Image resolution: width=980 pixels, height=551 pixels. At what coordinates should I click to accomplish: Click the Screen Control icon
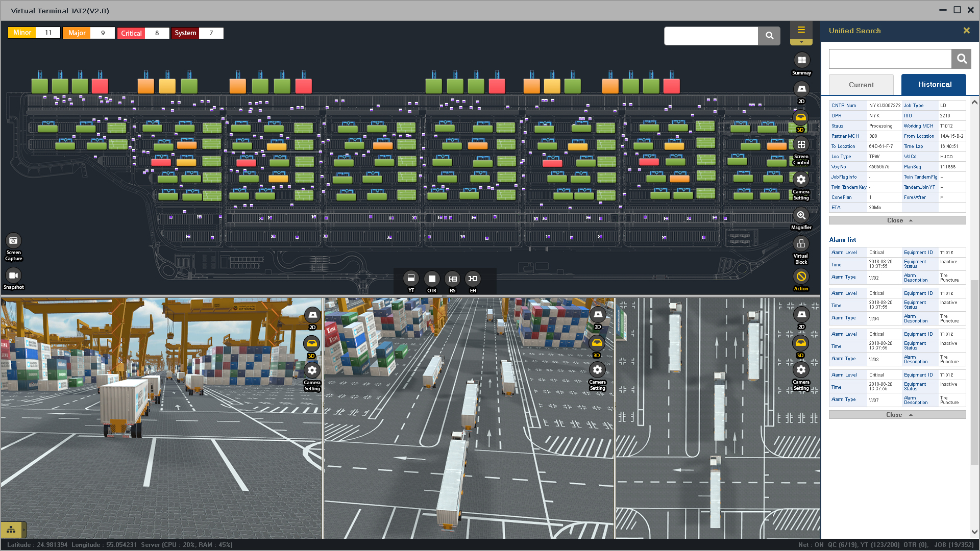pos(801,145)
